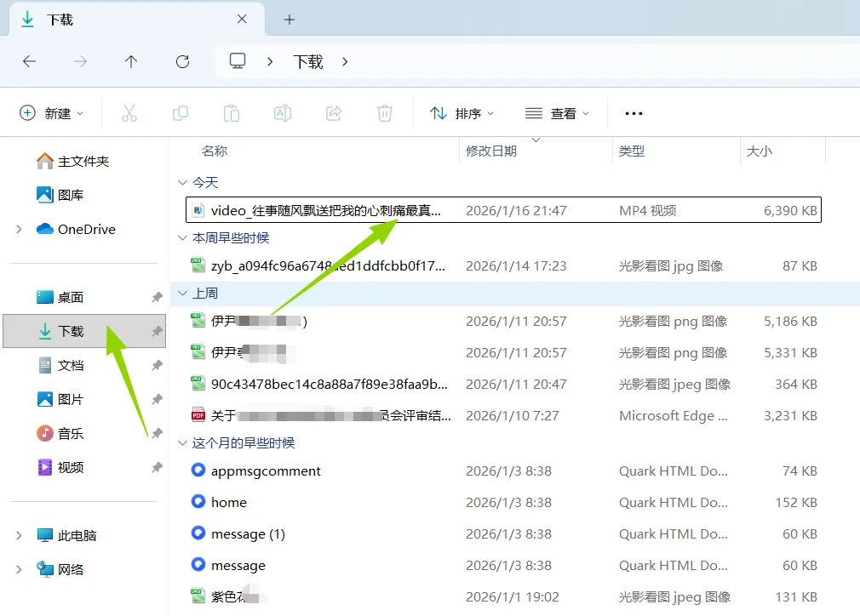Open OneDrive in the sidebar
Screen dimensions: 860x616
tap(76, 229)
